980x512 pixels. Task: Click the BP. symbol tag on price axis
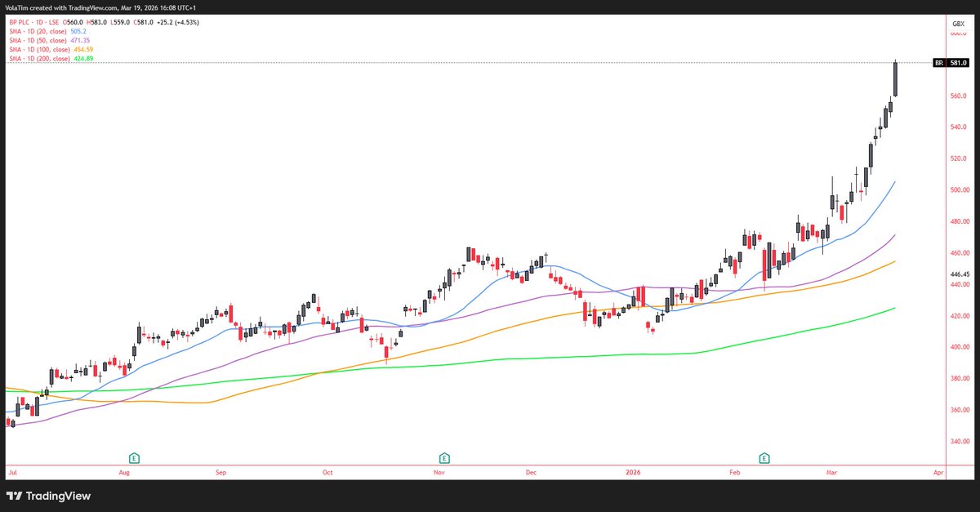(x=939, y=63)
